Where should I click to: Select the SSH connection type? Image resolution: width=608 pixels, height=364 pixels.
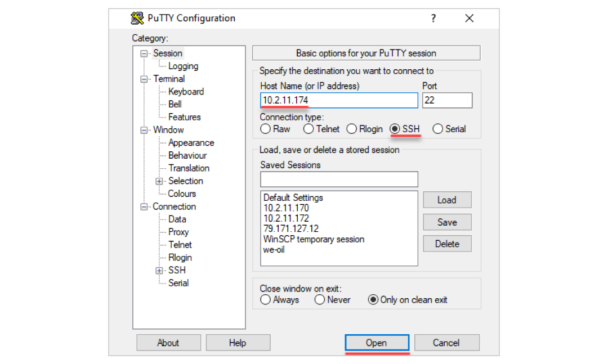pos(395,129)
